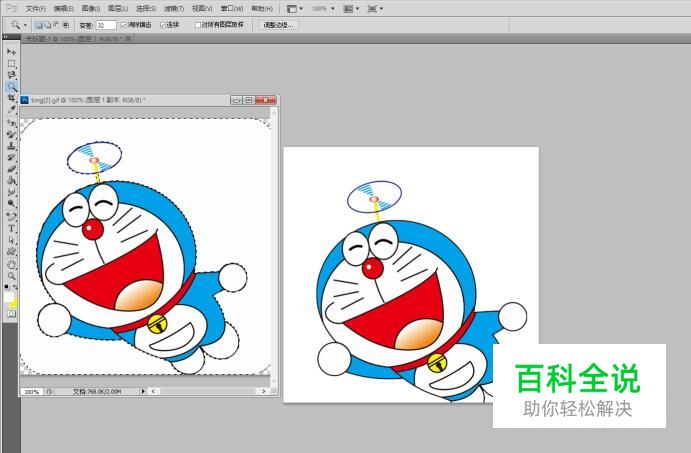
Task: Reset default foreground and background colors
Action: coord(6,287)
